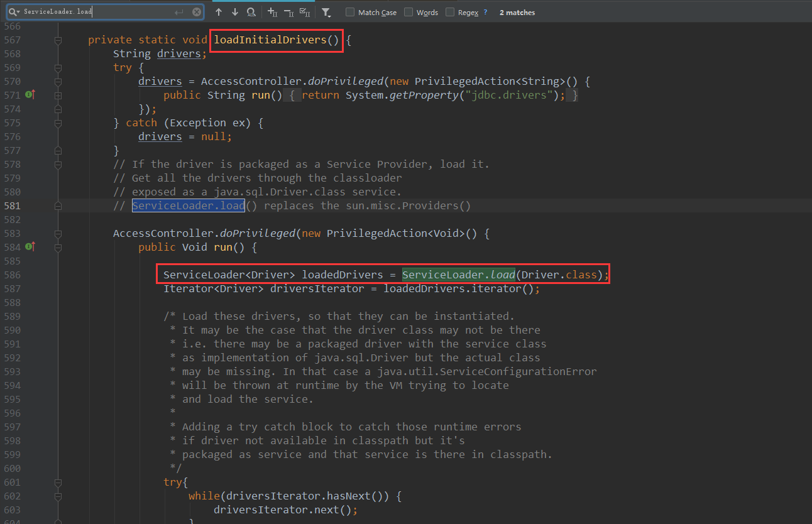
Task: Click line number 567 in the gutter
Action: click(x=12, y=40)
